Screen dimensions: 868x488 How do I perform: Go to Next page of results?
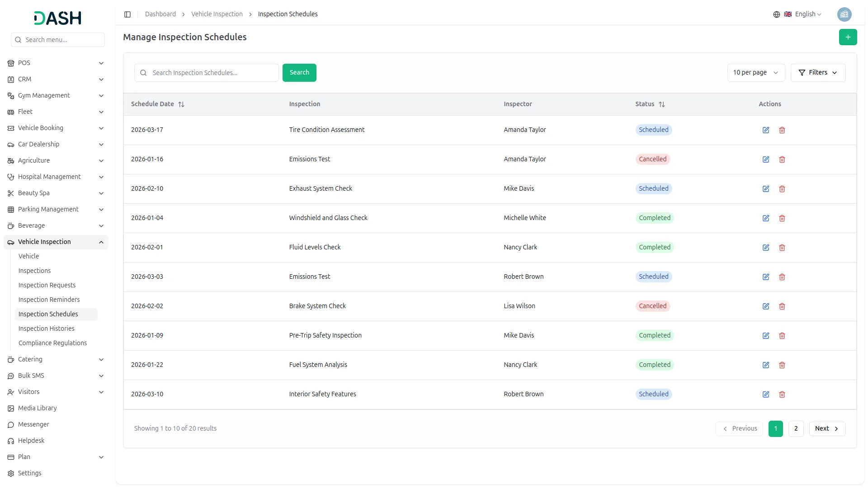click(x=827, y=429)
